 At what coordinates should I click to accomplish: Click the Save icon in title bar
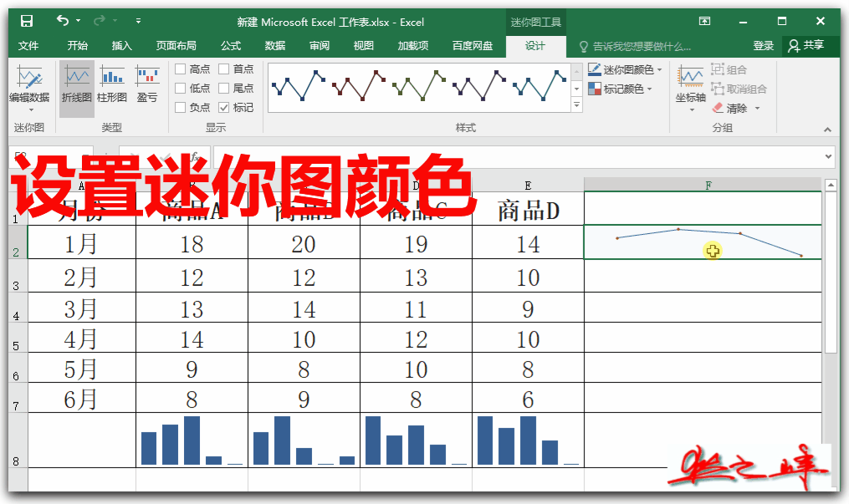click(x=27, y=21)
